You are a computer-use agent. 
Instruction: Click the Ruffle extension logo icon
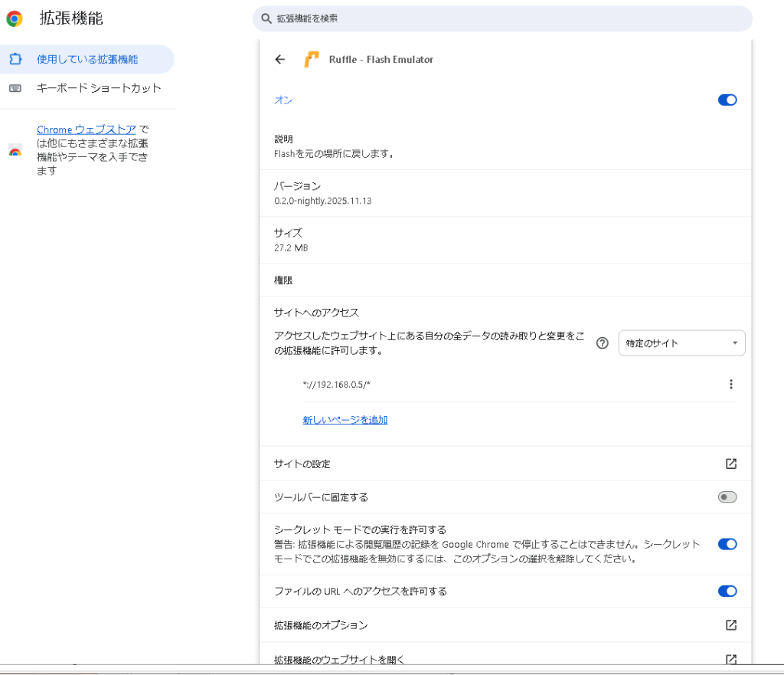click(x=312, y=60)
